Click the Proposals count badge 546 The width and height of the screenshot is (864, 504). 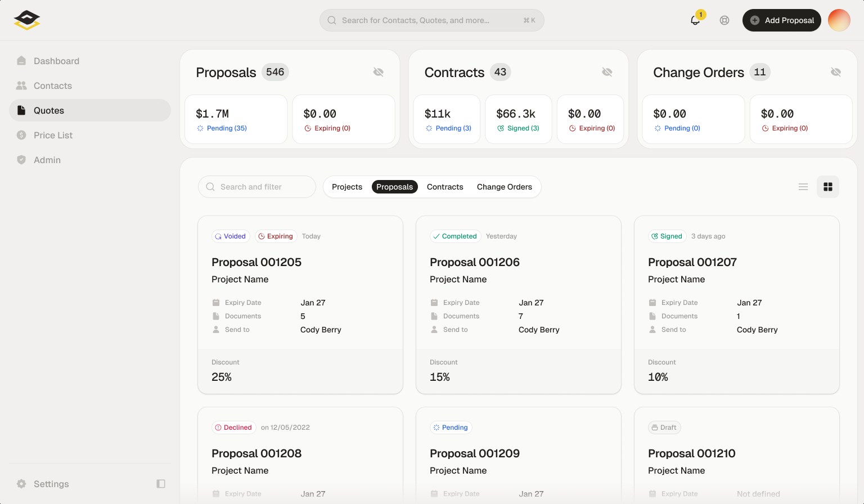point(275,72)
